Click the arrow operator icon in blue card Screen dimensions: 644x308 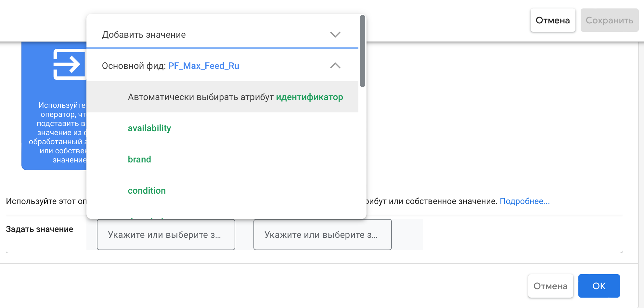click(x=69, y=64)
